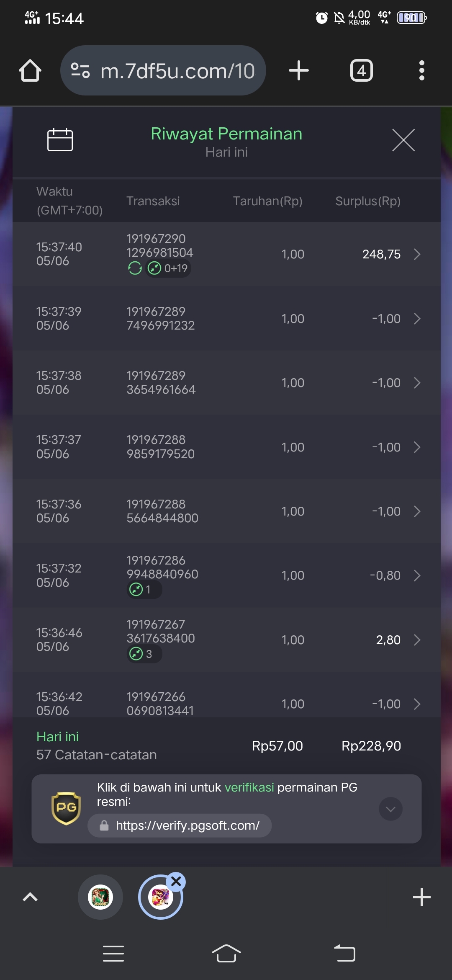
Task: Close the Riwayat Permainan panel
Action: (403, 140)
